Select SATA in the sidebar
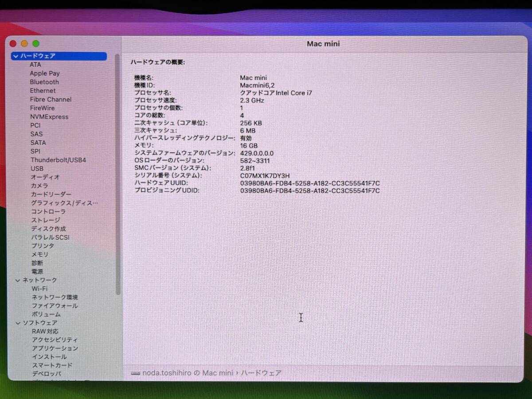532x399 pixels. point(38,143)
